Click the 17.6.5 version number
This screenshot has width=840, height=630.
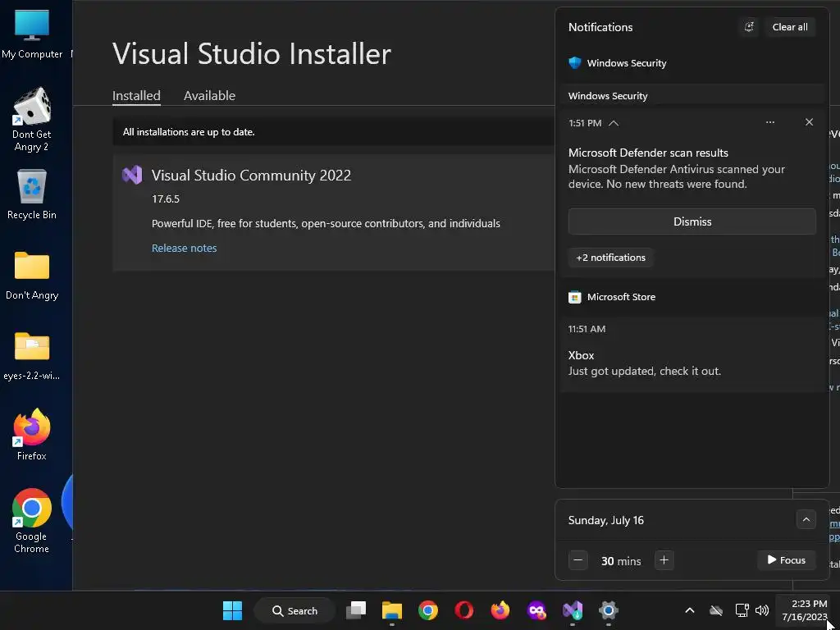(166, 199)
